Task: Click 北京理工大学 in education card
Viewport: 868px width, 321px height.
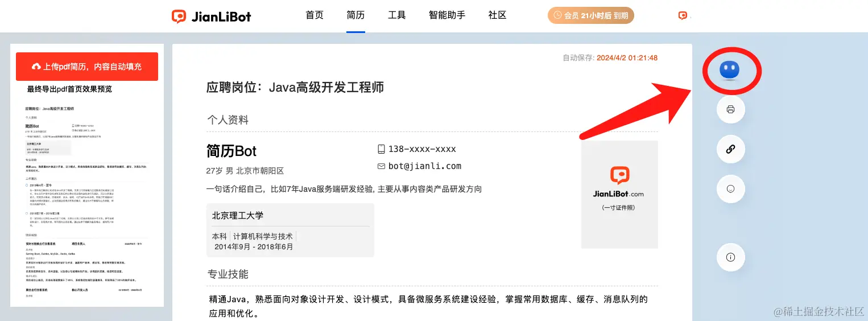Action: click(x=238, y=216)
